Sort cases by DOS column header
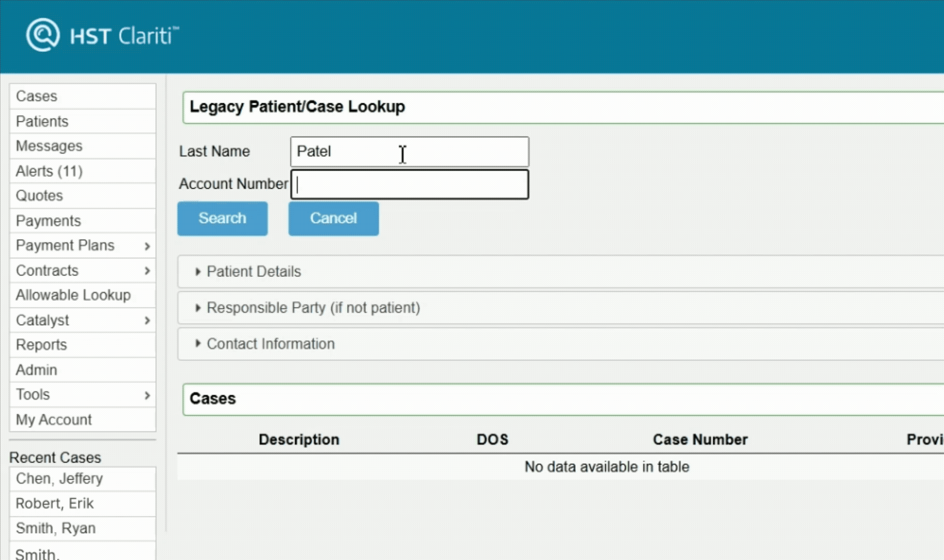The width and height of the screenshot is (944, 560). (x=492, y=440)
